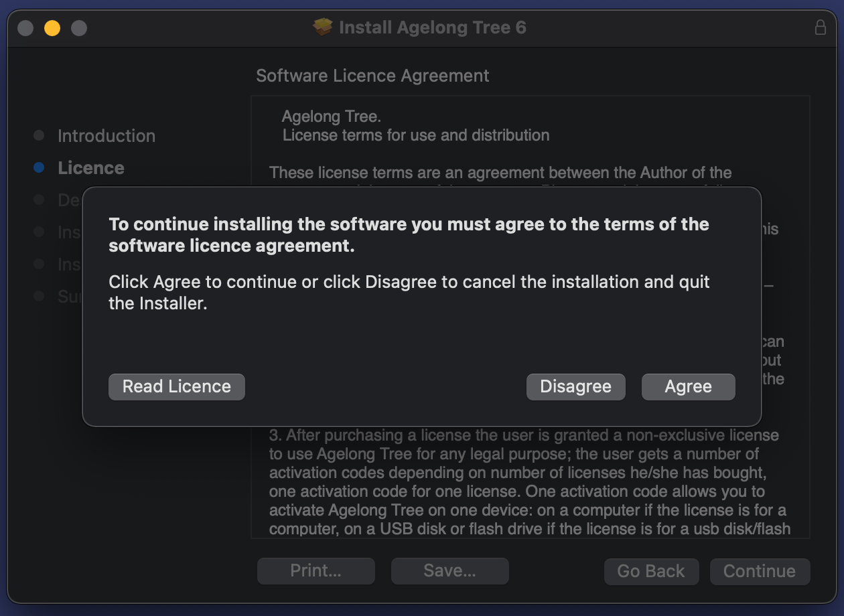Click the blue bullet beside Licence

click(39, 168)
